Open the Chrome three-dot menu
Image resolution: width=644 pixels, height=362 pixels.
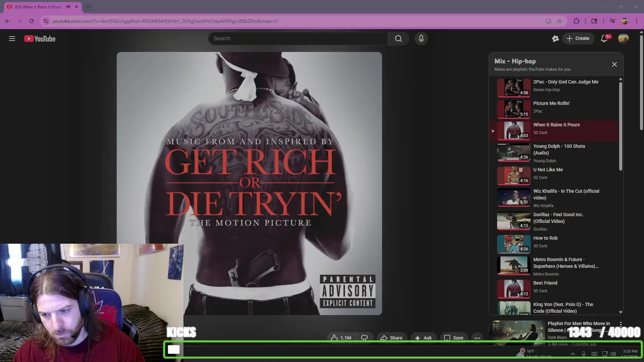tap(636, 21)
